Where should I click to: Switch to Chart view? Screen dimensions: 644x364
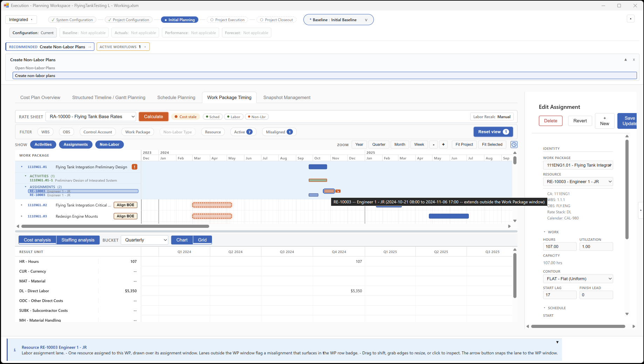tap(182, 240)
